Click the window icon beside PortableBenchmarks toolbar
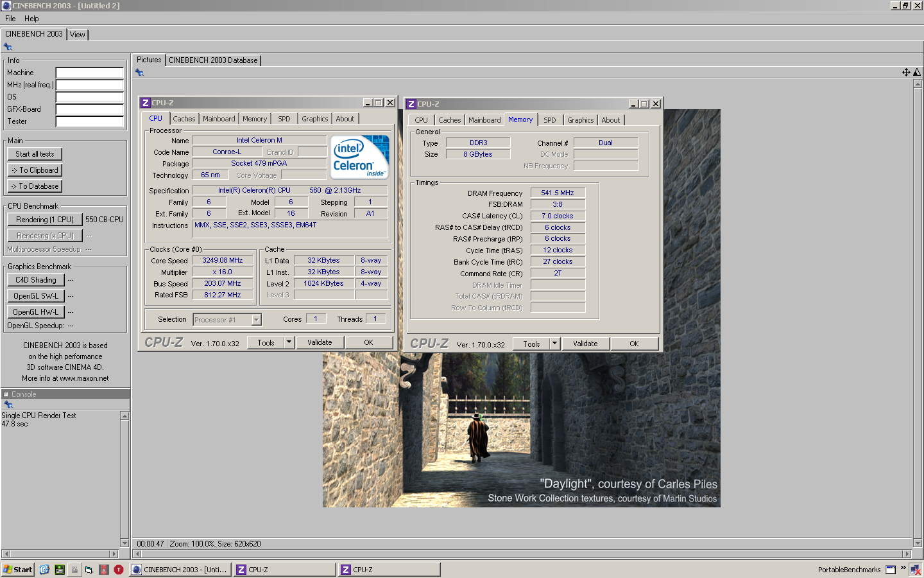924x578 pixels. 891,570
